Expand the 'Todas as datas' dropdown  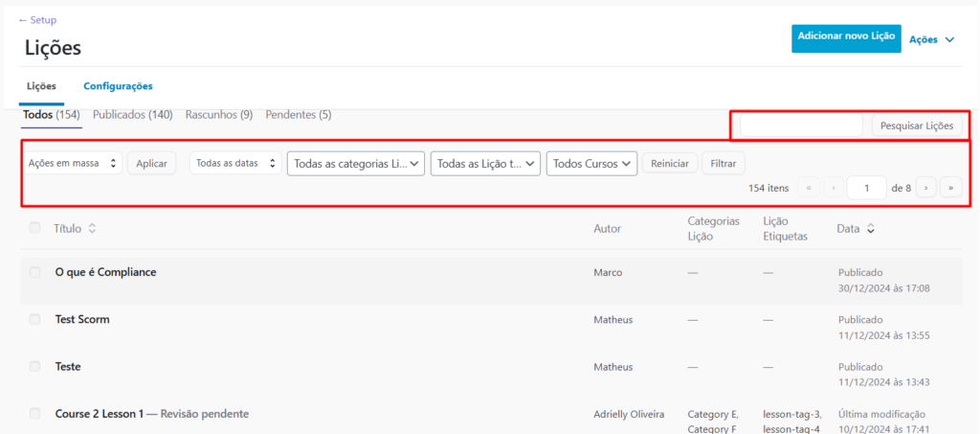(x=235, y=164)
